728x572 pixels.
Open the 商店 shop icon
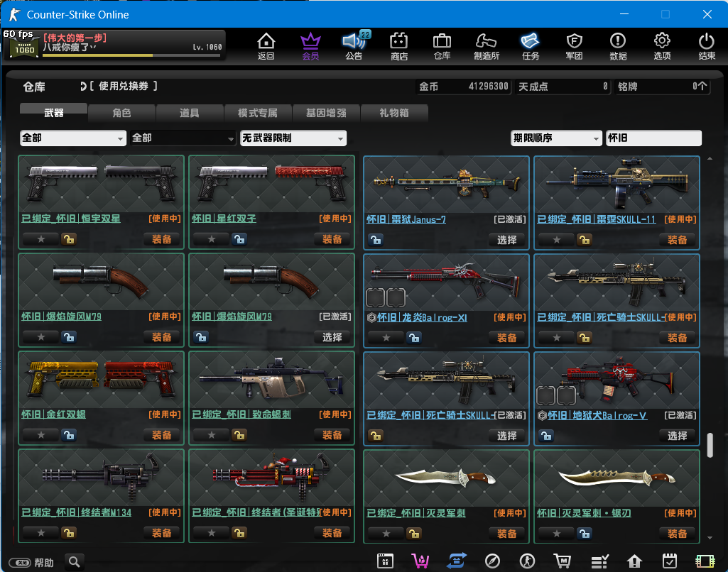(x=399, y=46)
